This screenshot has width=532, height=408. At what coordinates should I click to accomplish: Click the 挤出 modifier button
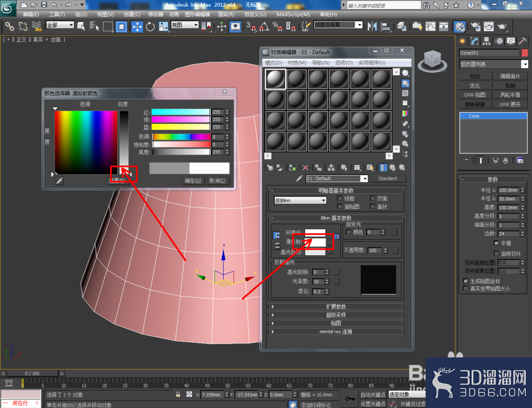pyautogui.click(x=475, y=76)
